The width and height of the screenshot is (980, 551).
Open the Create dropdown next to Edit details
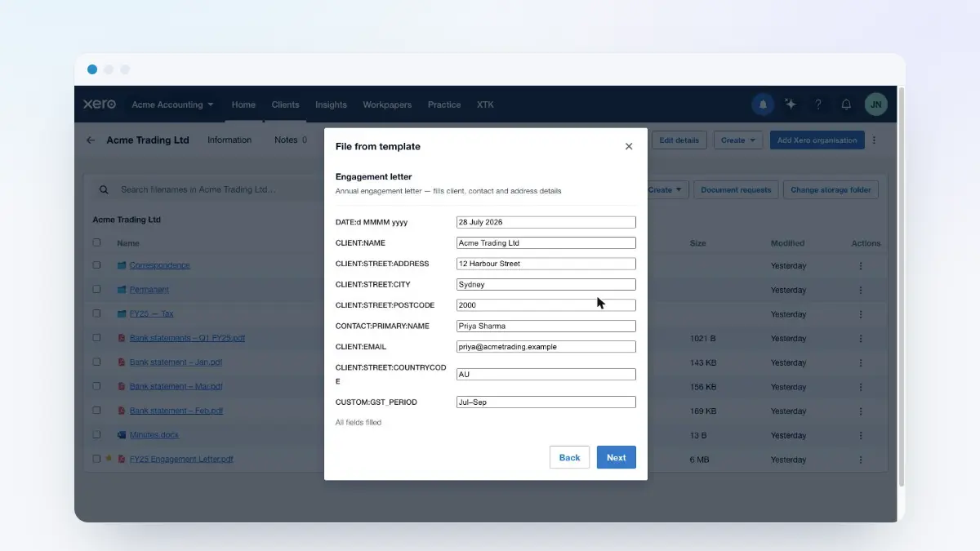738,140
